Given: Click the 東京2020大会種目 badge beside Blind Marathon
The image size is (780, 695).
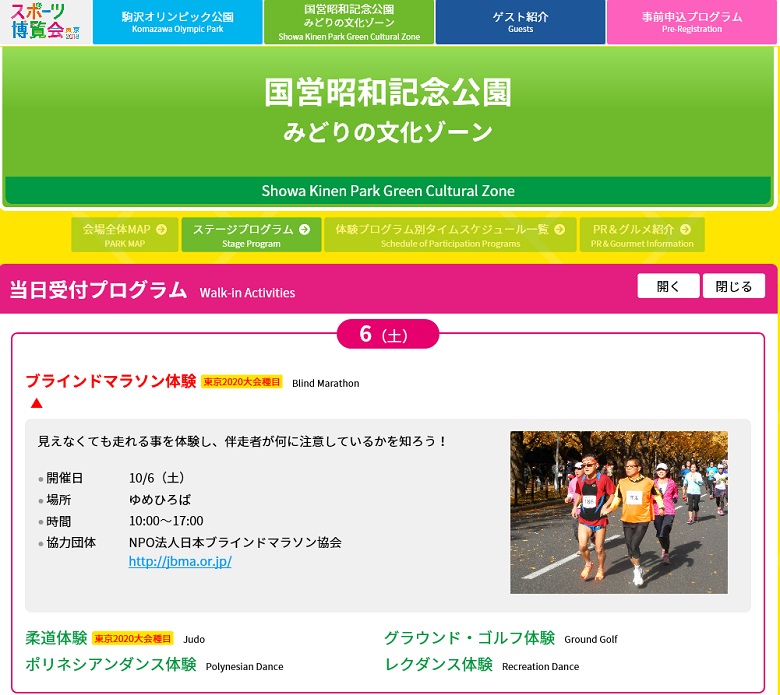Looking at the screenshot, I should (243, 382).
